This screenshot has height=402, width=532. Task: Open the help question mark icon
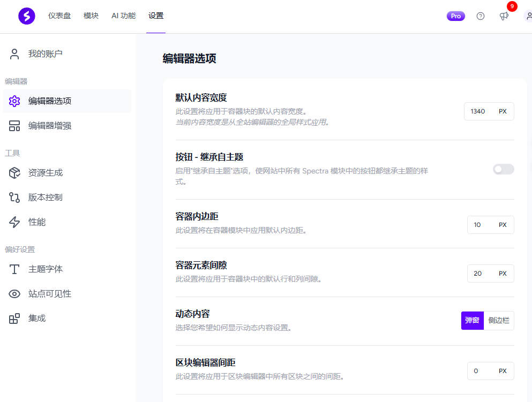click(x=481, y=16)
